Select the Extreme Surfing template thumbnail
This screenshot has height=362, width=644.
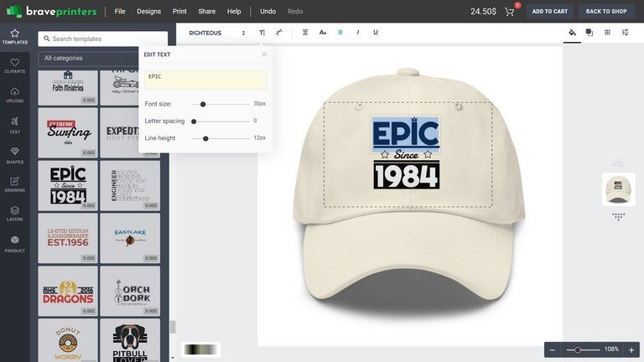pos(68,132)
